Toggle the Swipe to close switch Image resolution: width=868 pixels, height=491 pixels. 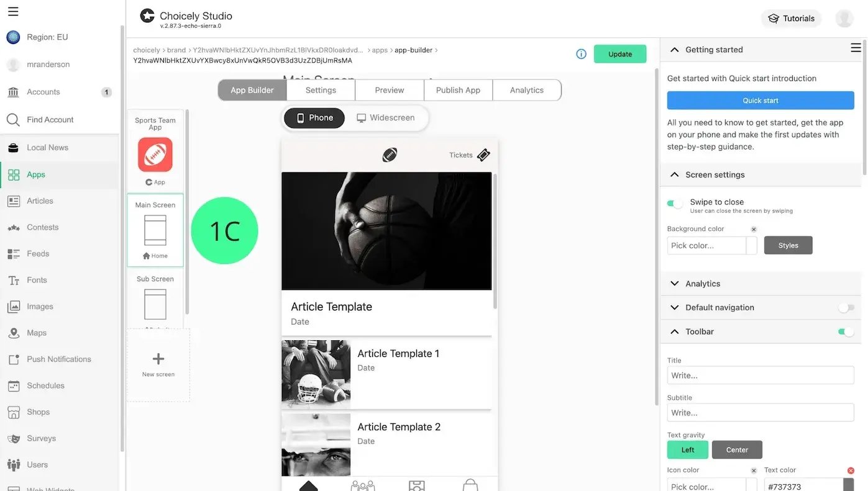point(675,203)
